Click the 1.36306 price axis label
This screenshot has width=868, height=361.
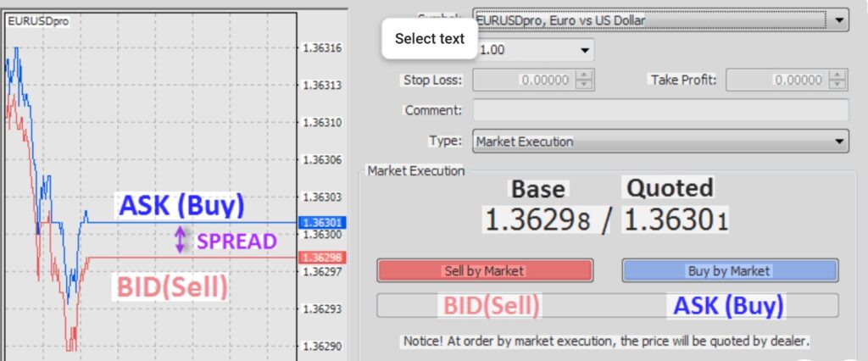coord(323,160)
